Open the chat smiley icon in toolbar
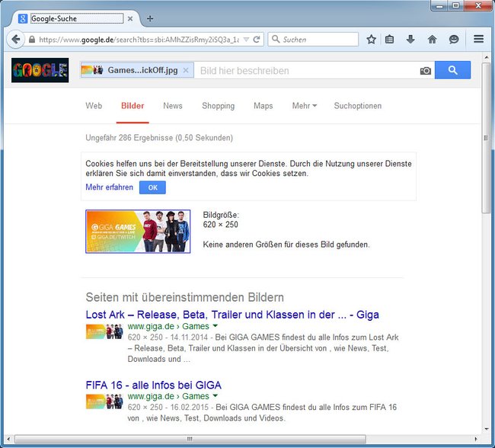This screenshot has height=448, width=495. click(454, 40)
